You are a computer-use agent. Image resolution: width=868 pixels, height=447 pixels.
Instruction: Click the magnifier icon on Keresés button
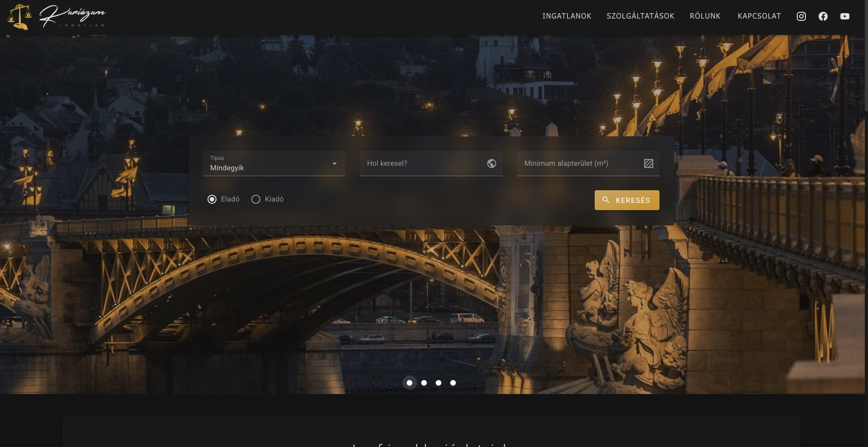pyautogui.click(x=606, y=200)
